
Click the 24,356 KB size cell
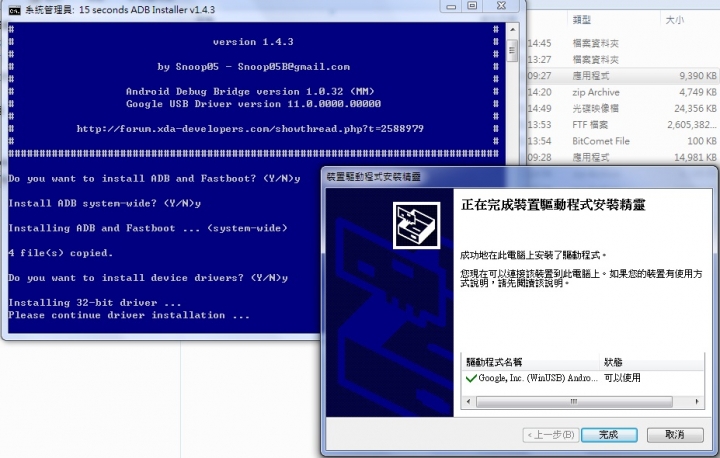(x=695, y=108)
